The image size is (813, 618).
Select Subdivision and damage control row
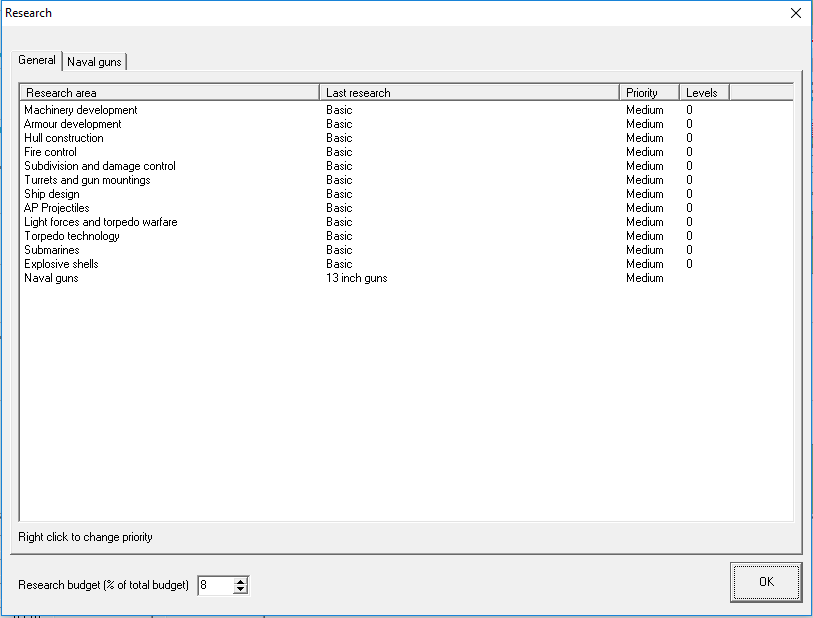coord(100,166)
